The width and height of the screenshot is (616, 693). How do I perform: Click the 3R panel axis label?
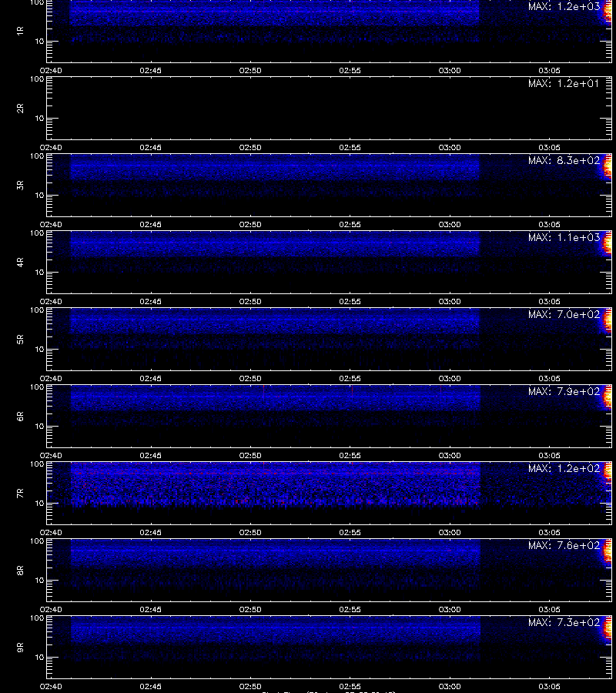[x=20, y=185]
